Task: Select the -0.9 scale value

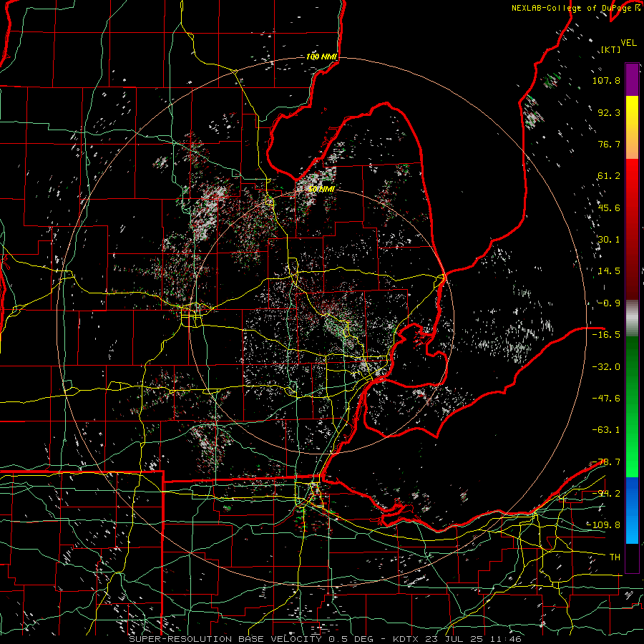Action: pyautogui.click(x=609, y=303)
